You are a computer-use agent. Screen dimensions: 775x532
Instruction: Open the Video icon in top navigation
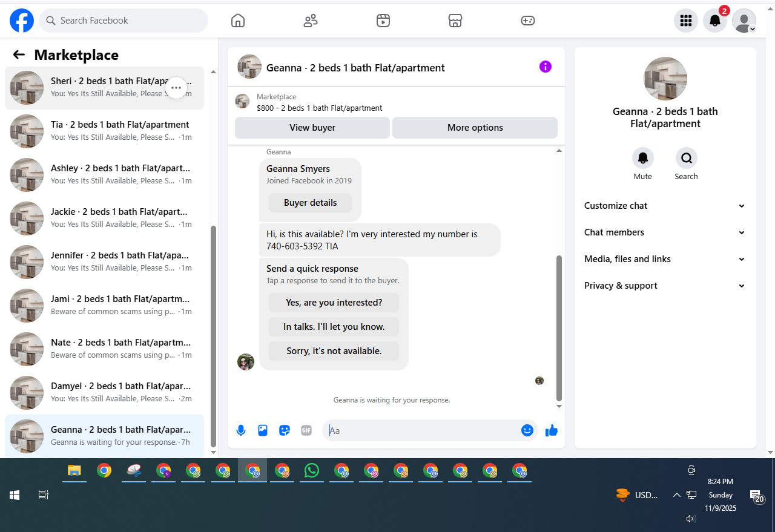(x=383, y=21)
